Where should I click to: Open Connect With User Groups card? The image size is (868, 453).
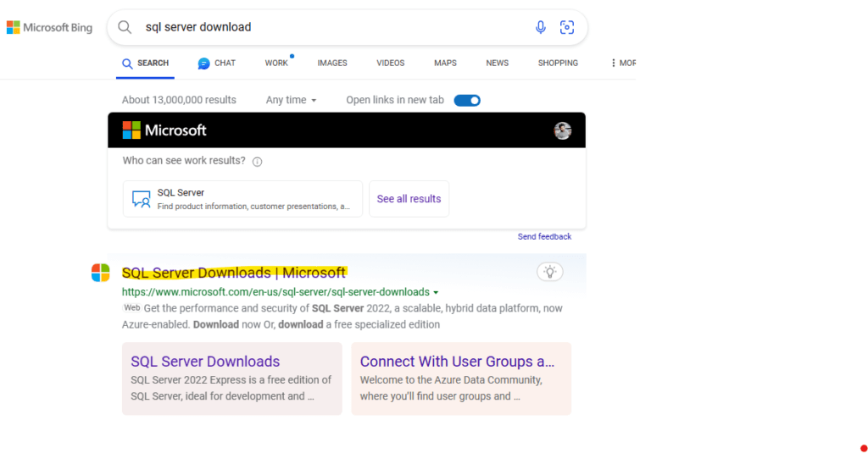point(461,378)
